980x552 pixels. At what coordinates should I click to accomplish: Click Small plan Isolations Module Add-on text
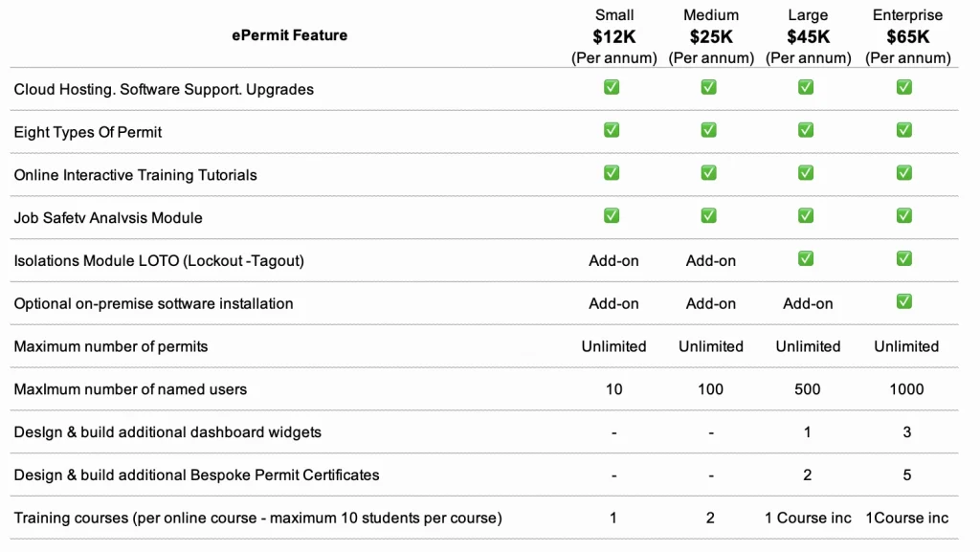point(614,260)
